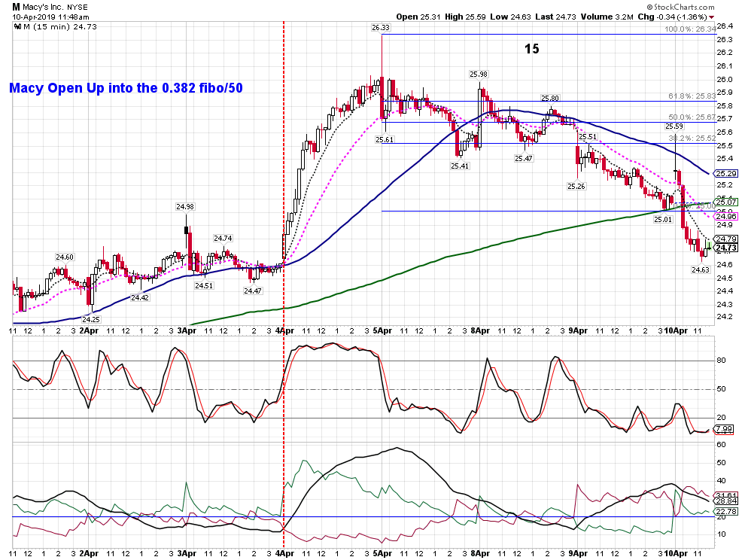Click the Volume 3.2M header value
Viewport: 745px width, 560px height.
tap(607, 17)
